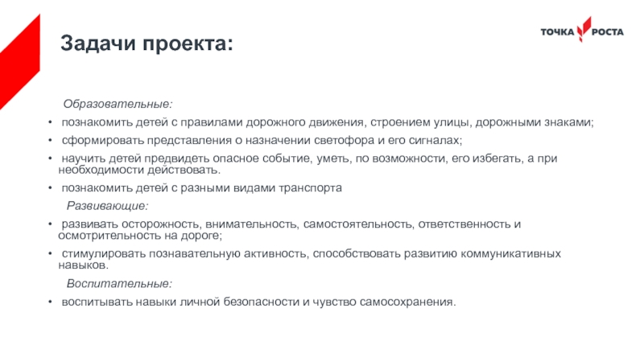
Task: Click the 'Образовательные:' heading
Action: coord(118,105)
